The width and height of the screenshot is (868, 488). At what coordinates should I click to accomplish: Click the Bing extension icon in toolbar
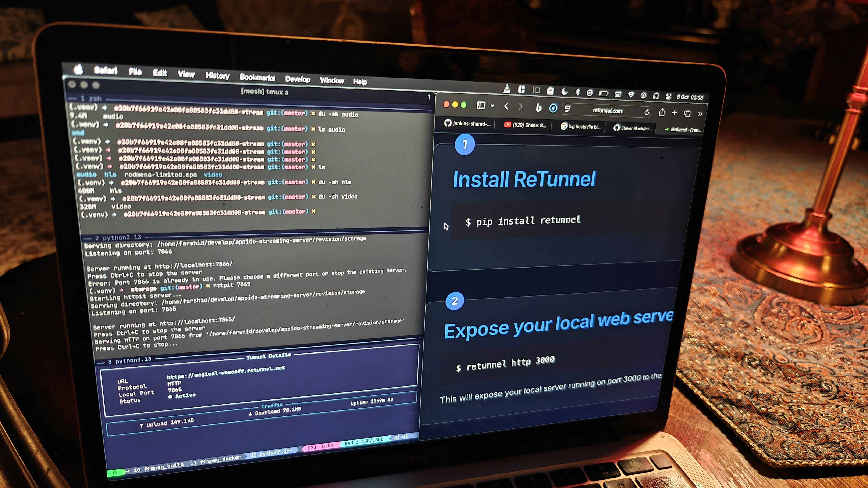coord(538,107)
